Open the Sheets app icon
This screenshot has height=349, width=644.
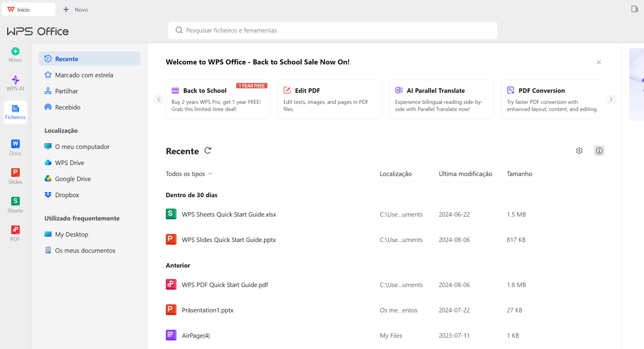(x=15, y=205)
